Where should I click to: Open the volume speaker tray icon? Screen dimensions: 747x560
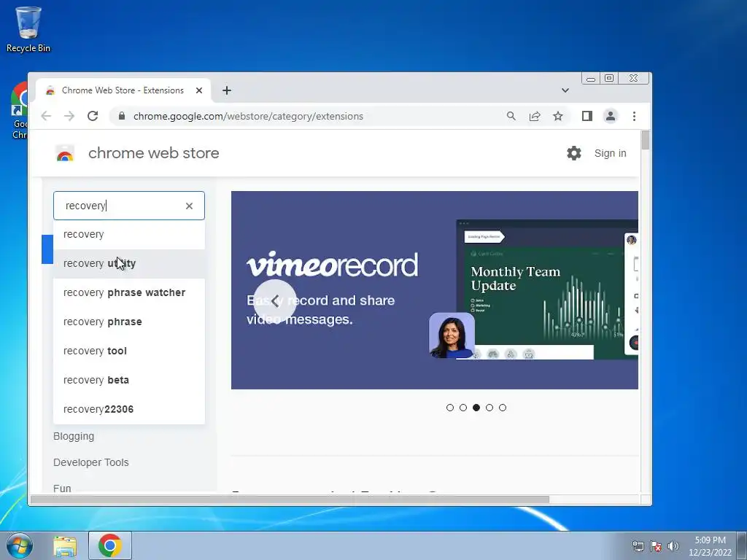coord(673,546)
